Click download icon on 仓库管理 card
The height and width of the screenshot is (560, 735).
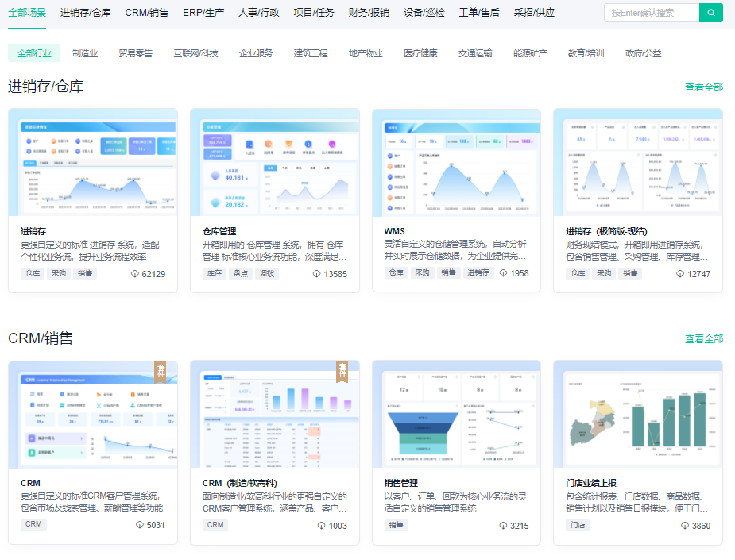(317, 274)
